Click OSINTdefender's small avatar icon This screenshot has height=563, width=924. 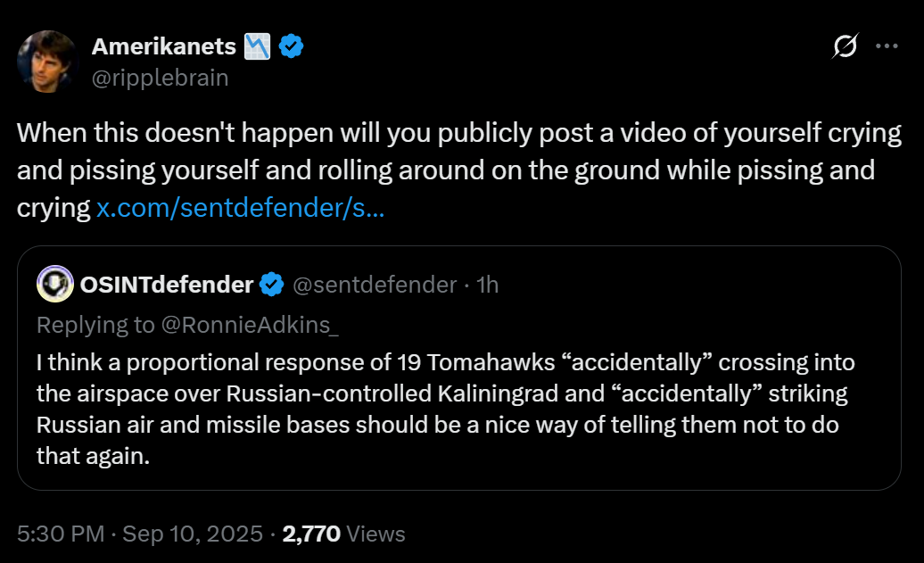(x=54, y=284)
